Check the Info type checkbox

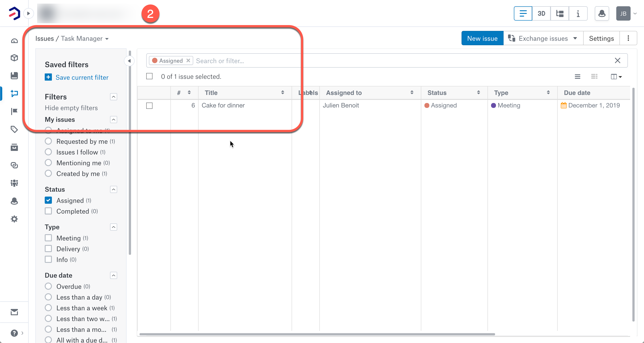(48, 259)
